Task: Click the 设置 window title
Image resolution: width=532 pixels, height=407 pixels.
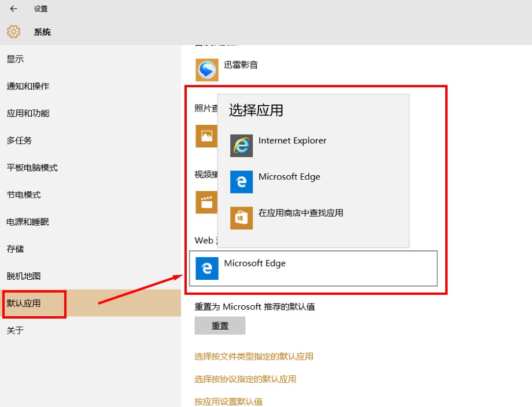Action: pos(40,9)
